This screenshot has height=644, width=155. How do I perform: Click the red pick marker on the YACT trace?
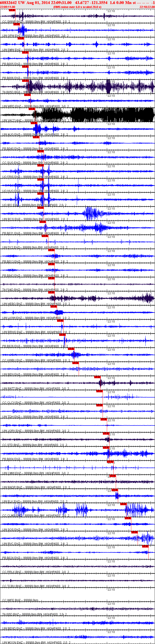tap(32, 109)
